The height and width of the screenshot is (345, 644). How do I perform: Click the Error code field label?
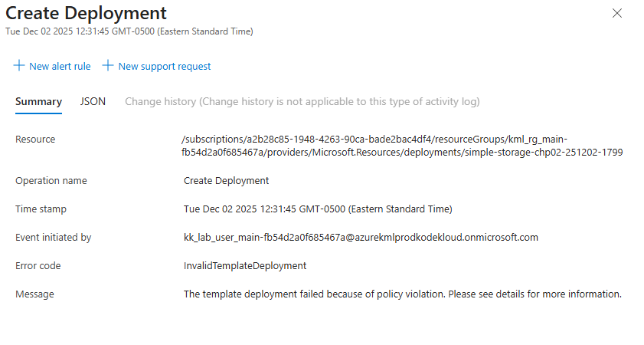pos(38,265)
